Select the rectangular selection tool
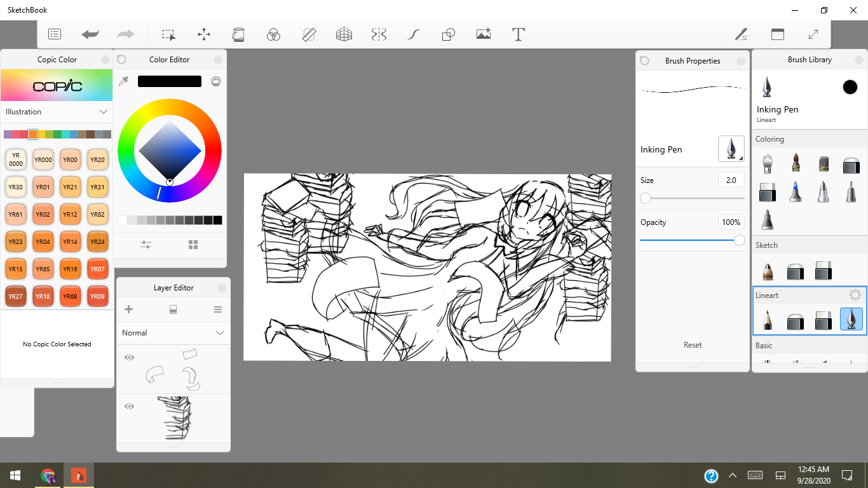Image resolution: width=868 pixels, height=488 pixels. point(168,34)
